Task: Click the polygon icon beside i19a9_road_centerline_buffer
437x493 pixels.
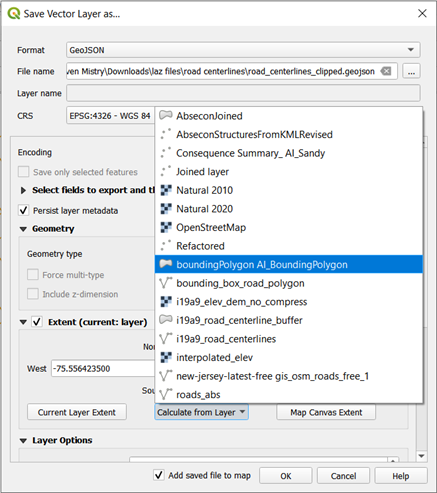Action: tap(166, 320)
